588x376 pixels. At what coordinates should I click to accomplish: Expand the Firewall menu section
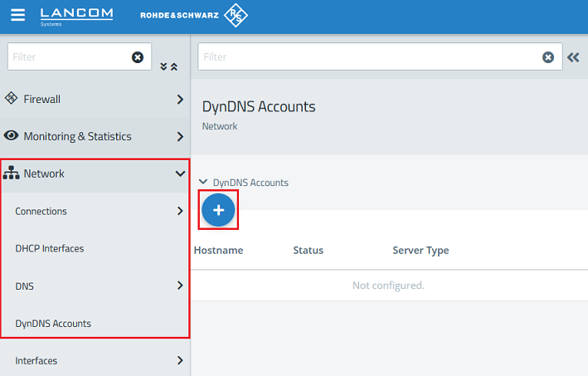click(x=95, y=100)
